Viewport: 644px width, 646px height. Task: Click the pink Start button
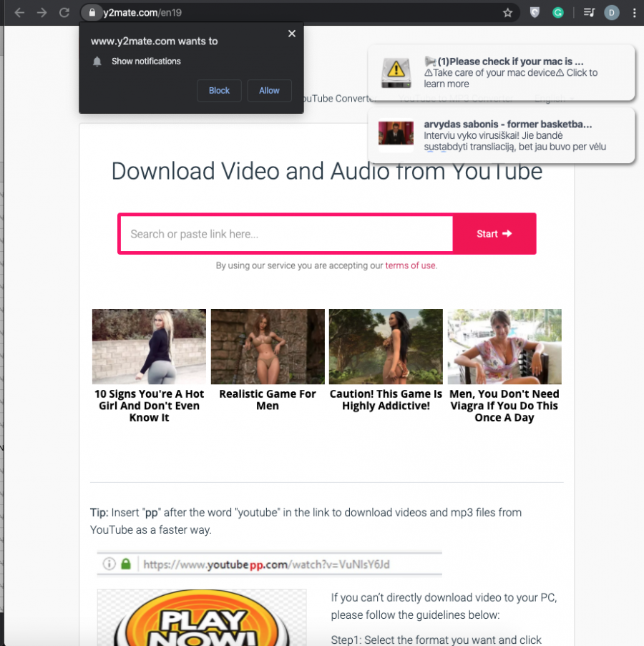pyautogui.click(x=494, y=234)
